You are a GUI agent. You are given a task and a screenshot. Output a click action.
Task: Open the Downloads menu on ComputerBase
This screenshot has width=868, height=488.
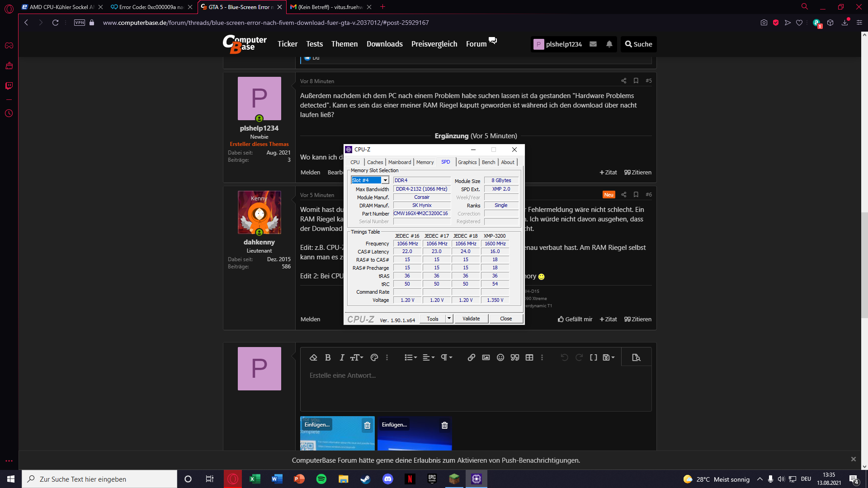coord(384,44)
